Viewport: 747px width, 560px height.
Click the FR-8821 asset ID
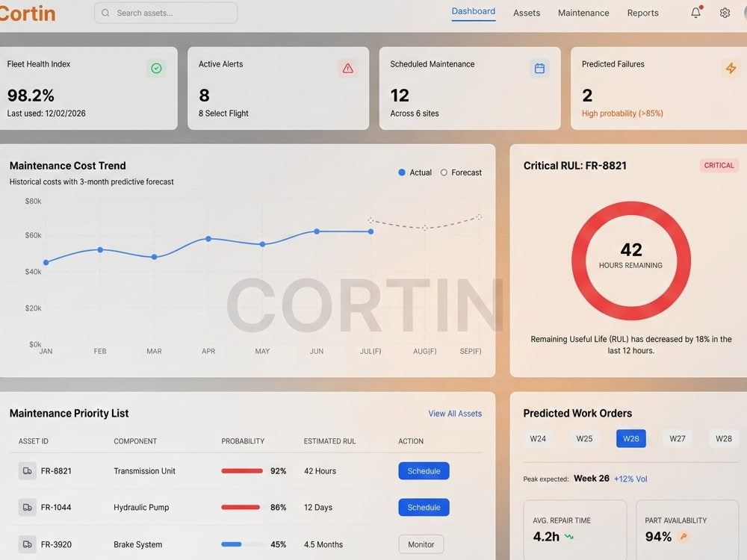pos(56,471)
